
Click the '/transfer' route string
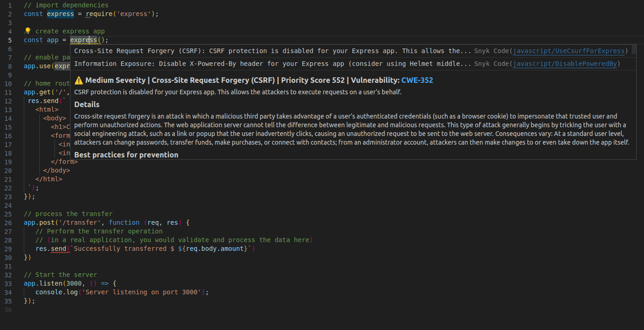(80, 222)
